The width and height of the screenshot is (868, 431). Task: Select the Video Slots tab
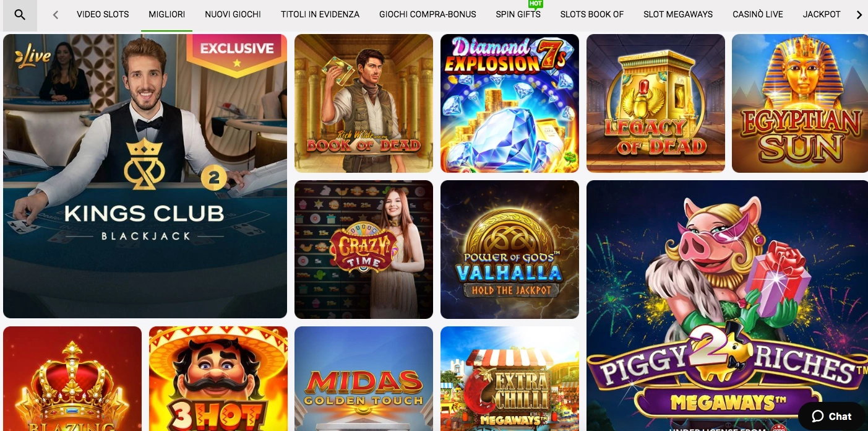103,14
